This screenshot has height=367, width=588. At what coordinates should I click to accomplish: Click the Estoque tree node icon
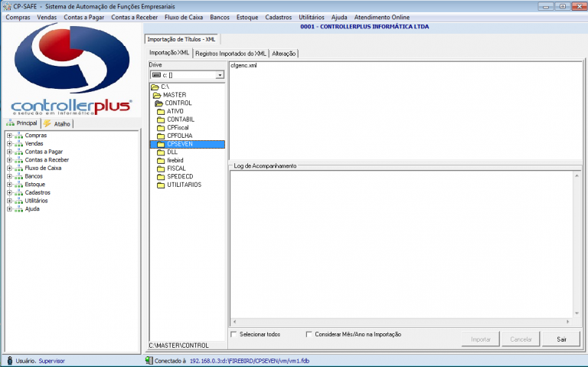[x=18, y=185]
